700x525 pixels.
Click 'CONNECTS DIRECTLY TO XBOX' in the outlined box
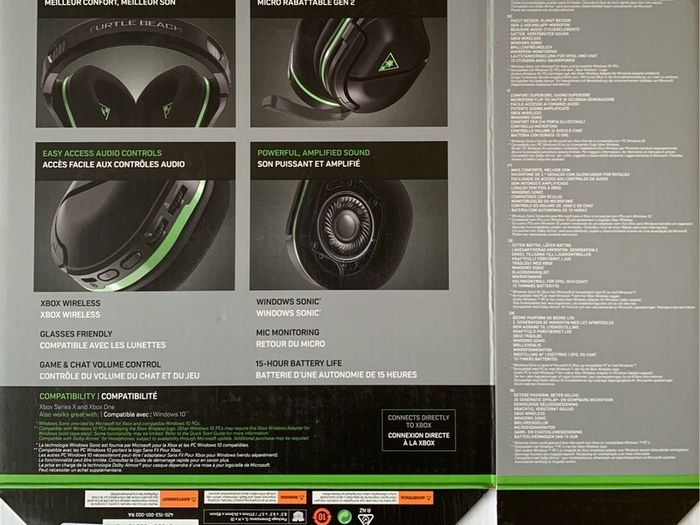(x=419, y=421)
